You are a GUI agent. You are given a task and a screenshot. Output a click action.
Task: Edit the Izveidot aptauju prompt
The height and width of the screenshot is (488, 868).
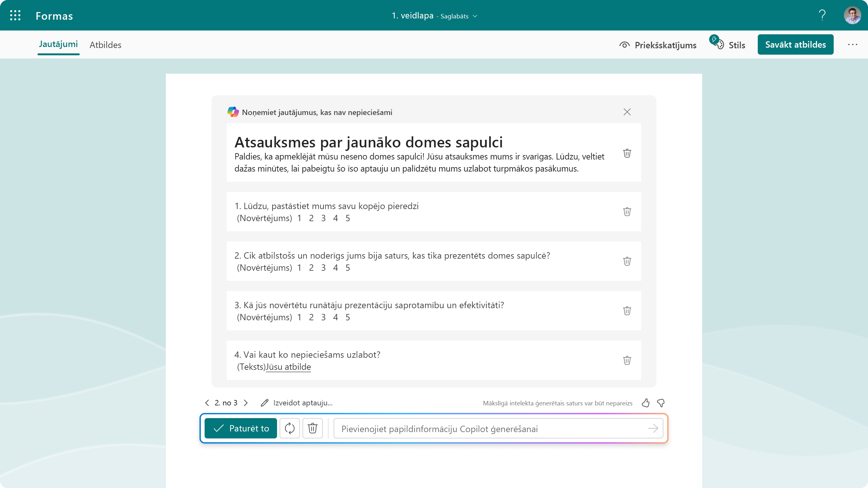(x=296, y=403)
